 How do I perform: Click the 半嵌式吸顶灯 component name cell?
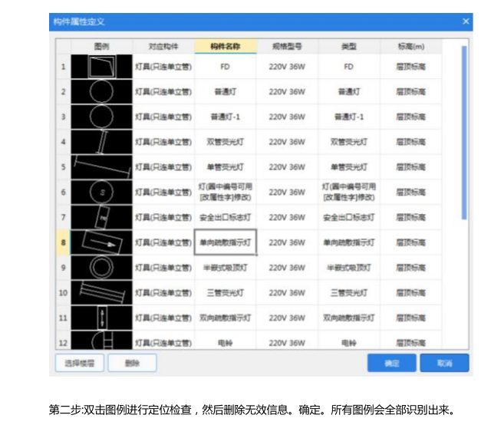226,268
